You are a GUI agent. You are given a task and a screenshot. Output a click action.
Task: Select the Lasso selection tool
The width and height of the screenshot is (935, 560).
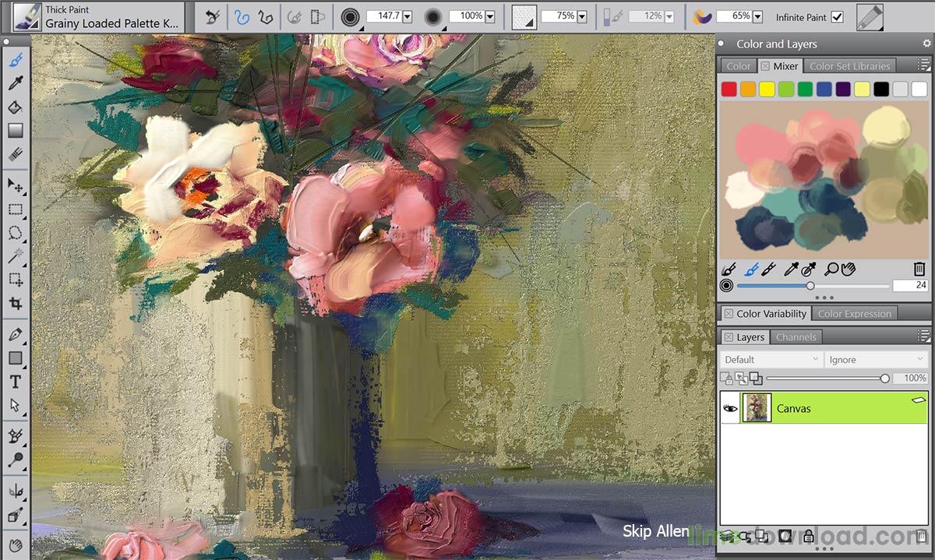(x=16, y=233)
